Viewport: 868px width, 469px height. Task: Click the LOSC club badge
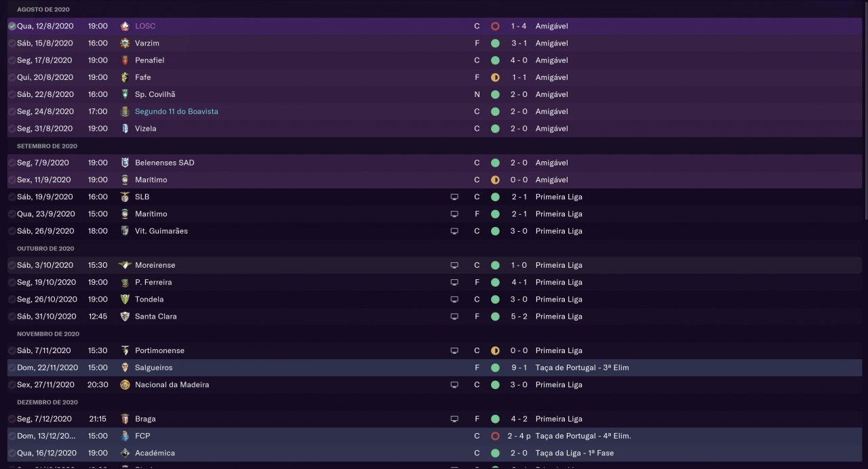125,26
